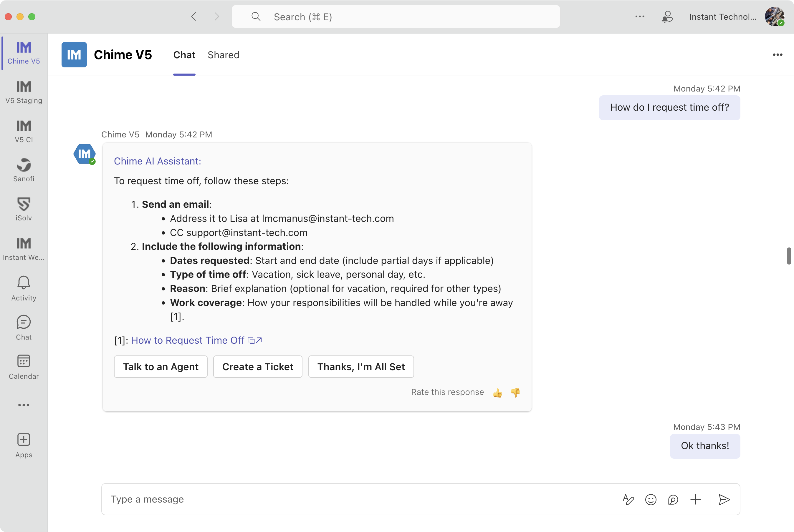
Task: Open Instant We... app in sidebar
Action: (24, 249)
